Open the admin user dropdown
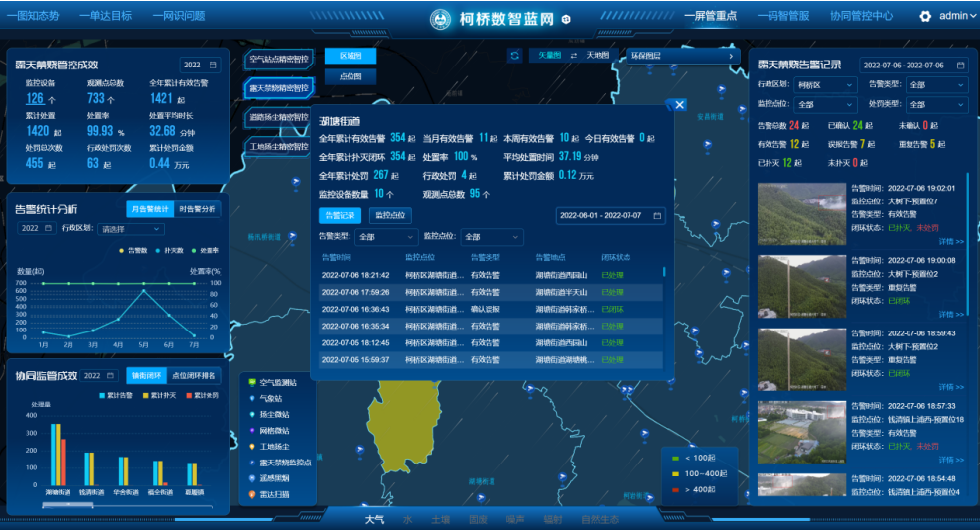The image size is (980, 530). [958, 16]
